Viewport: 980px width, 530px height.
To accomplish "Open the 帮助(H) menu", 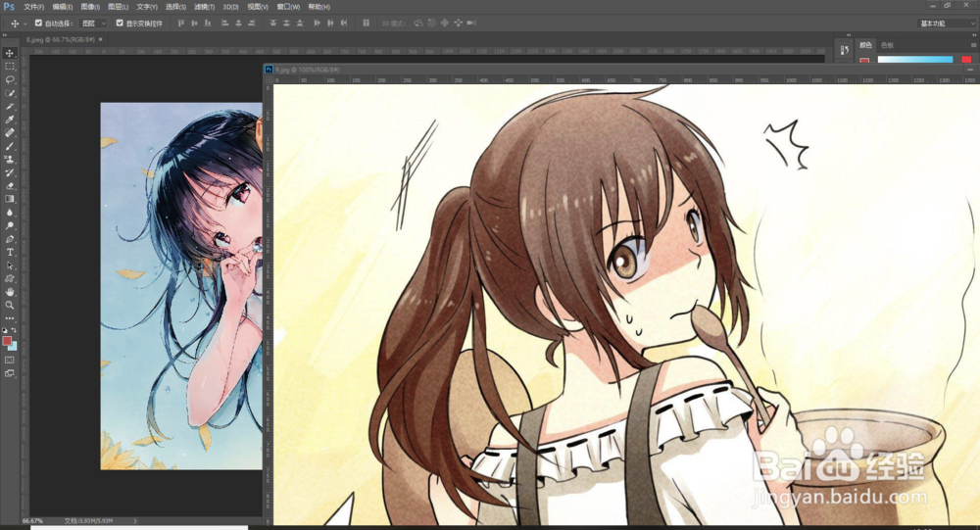I will click(x=318, y=7).
